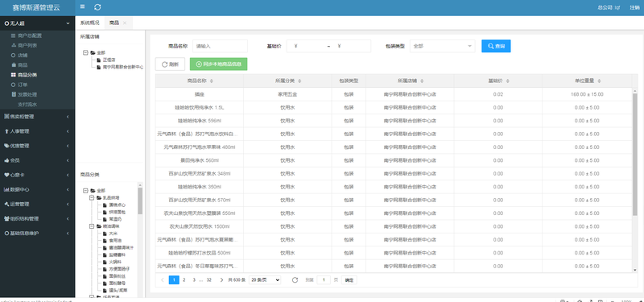
Task: Switch to the 系统概况 tab
Action: point(89,23)
